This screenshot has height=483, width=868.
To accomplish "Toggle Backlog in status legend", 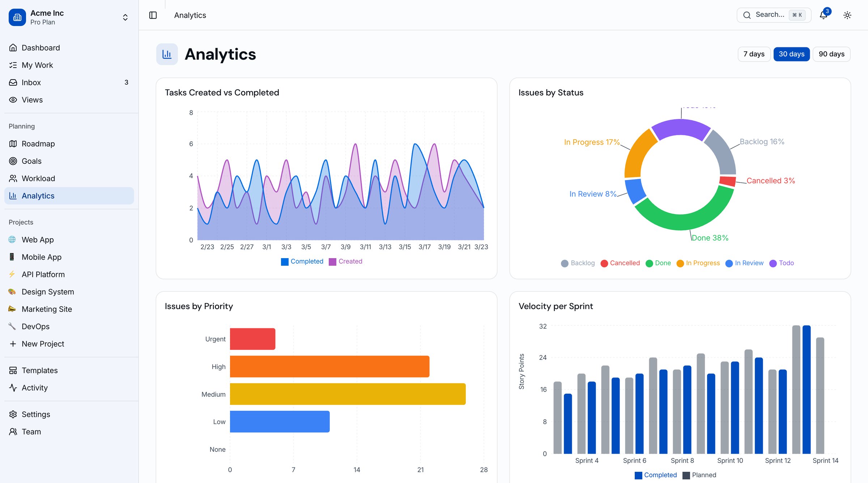I will click(x=578, y=263).
